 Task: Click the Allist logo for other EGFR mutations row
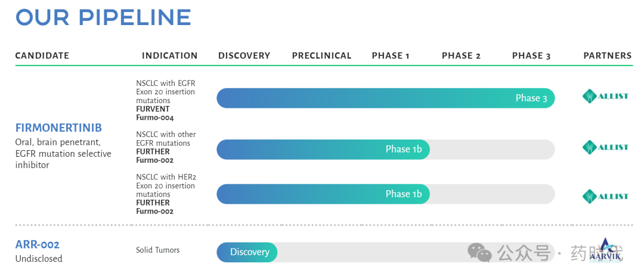coord(605,147)
